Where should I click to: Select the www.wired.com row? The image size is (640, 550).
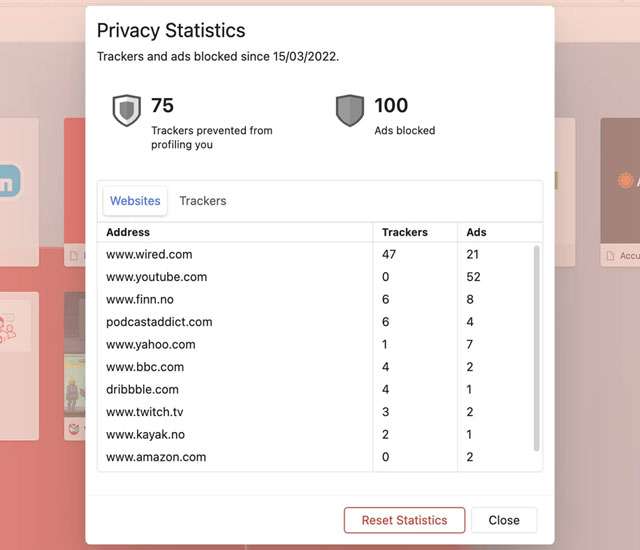point(149,255)
